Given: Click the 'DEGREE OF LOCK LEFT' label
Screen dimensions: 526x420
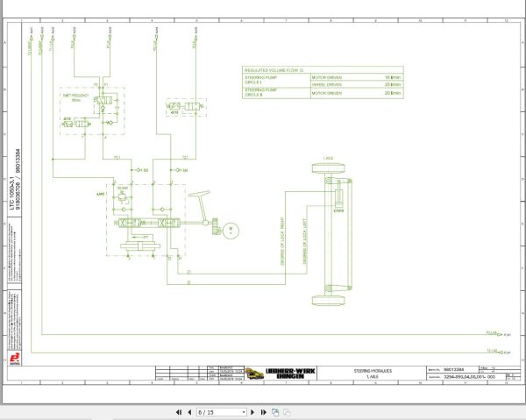Looking at the screenshot, I should coord(305,241).
